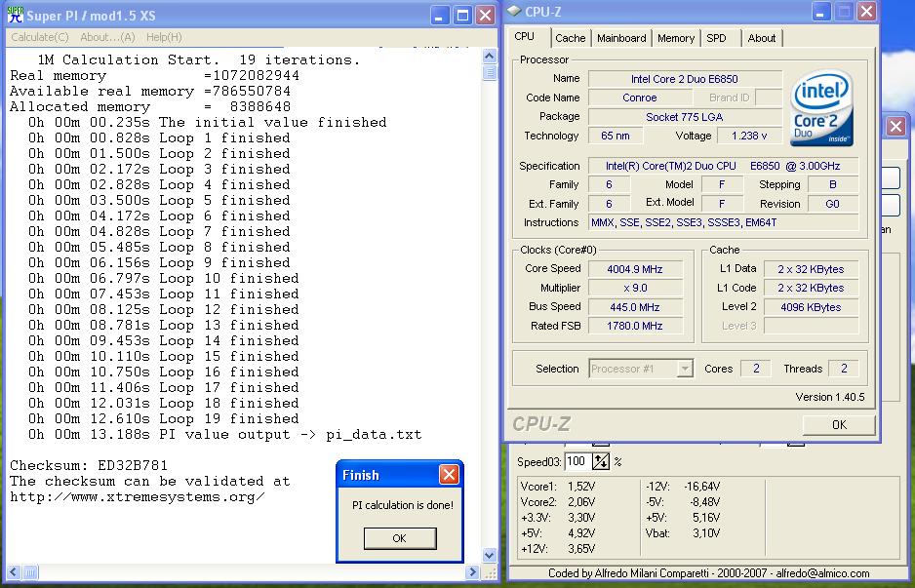Click the Super PI horizontal scrollbar thumb
The image size is (915, 588).
(30, 572)
